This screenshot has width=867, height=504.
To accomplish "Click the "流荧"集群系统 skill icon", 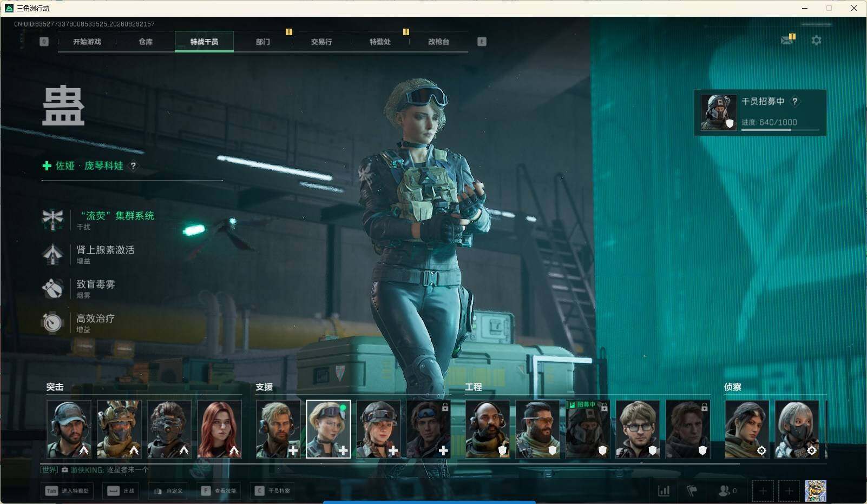I will (x=52, y=220).
